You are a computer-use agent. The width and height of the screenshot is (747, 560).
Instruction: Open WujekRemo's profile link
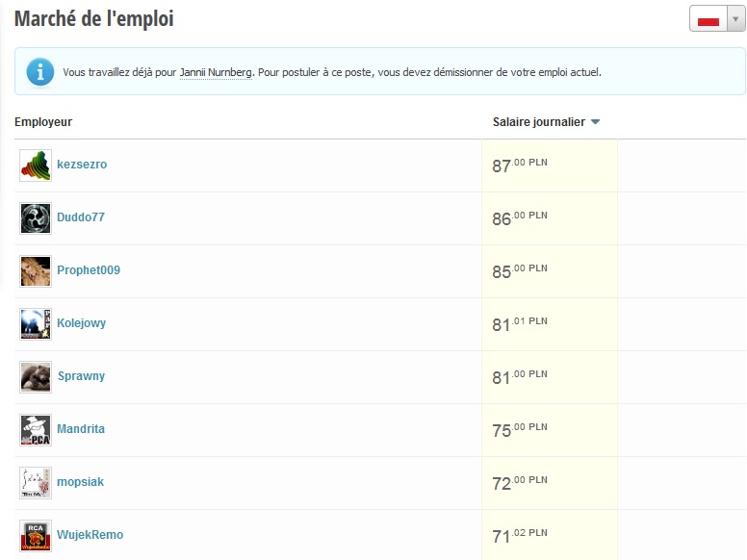tap(90, 535)
